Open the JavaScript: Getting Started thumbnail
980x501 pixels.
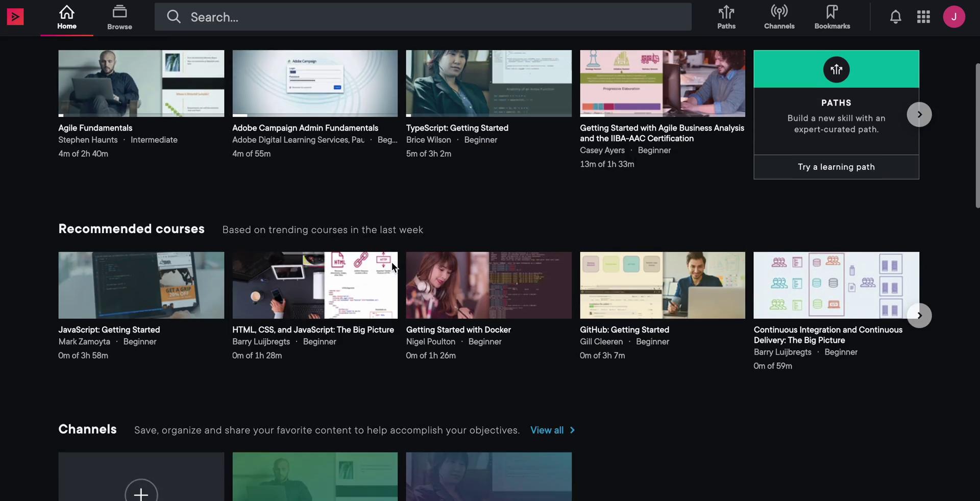point(141,285)
